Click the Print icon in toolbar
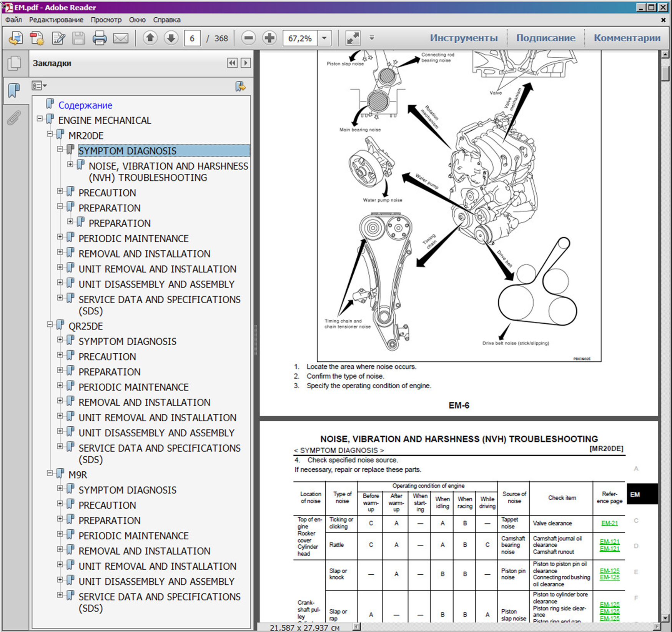This screenshot has width=672, height=632. click(x=99, y=38)
